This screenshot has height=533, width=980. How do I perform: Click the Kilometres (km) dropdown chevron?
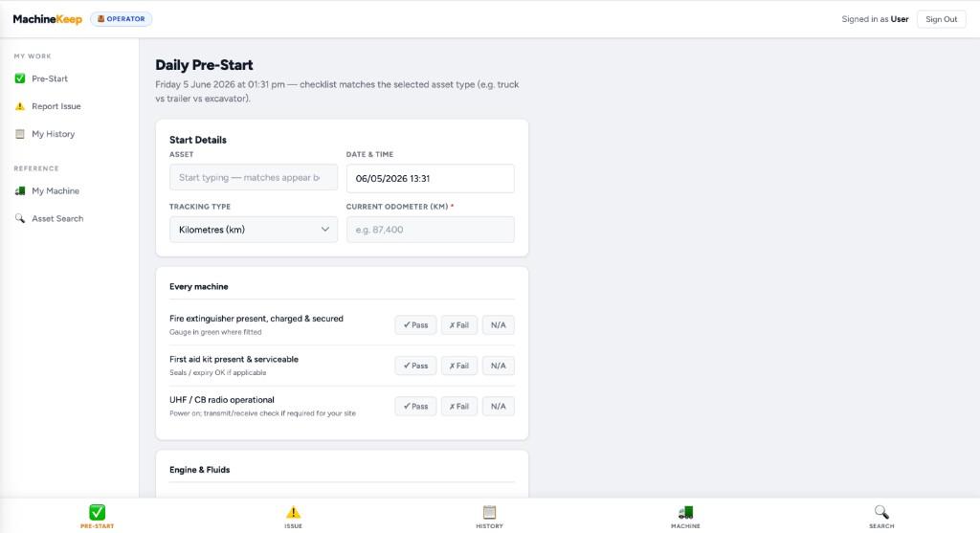point(325,230)
